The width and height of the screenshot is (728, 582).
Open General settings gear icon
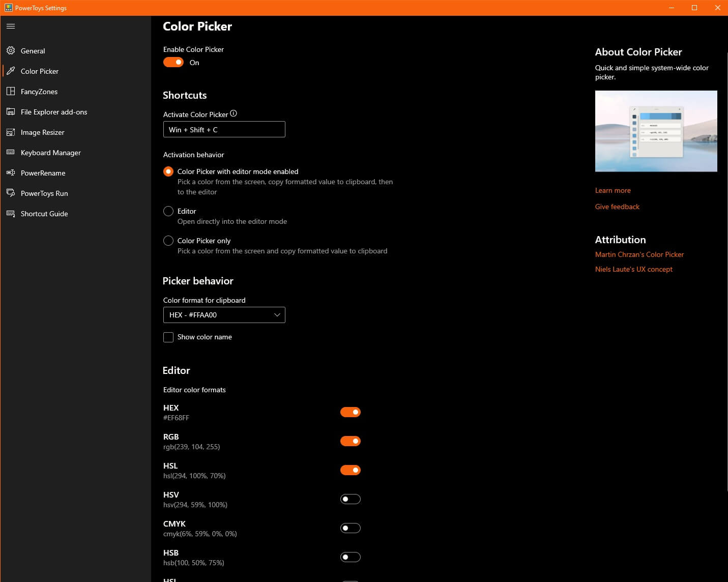(x=11, y=51)
